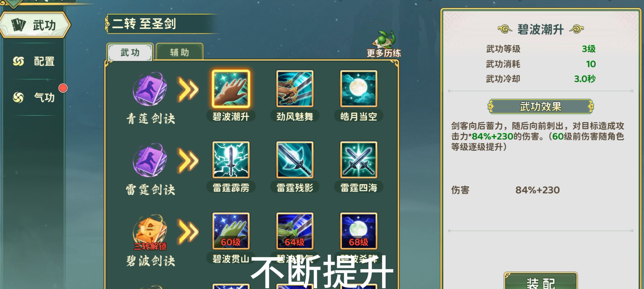The width and height of the screenshot is (644, 289).
Task: Open 更多历练 gourd icon
Action: pyautogui.click(x=385, y=44)
